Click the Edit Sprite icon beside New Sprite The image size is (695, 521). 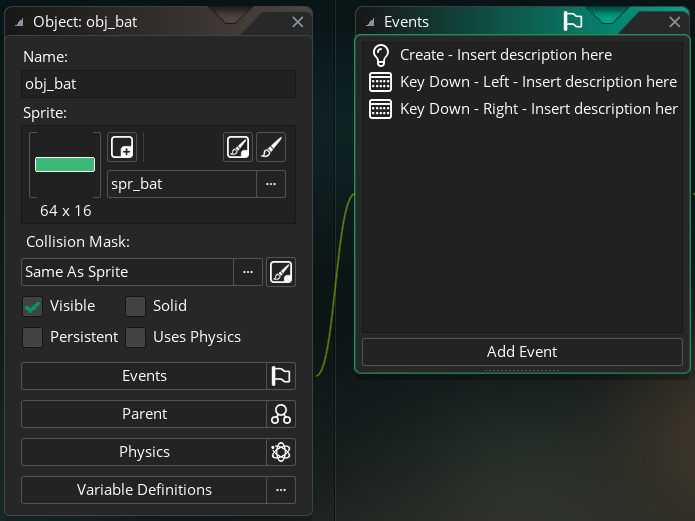[238, 147]
